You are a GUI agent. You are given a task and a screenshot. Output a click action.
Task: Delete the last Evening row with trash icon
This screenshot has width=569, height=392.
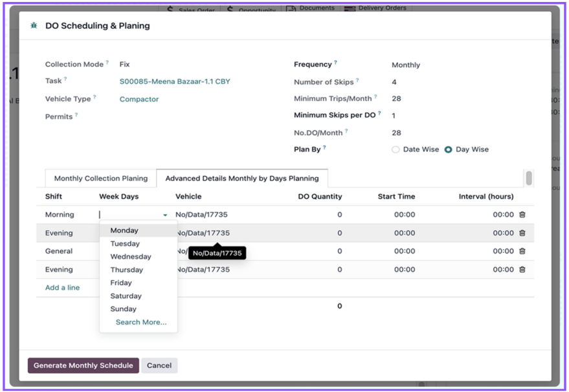point(522,270)
